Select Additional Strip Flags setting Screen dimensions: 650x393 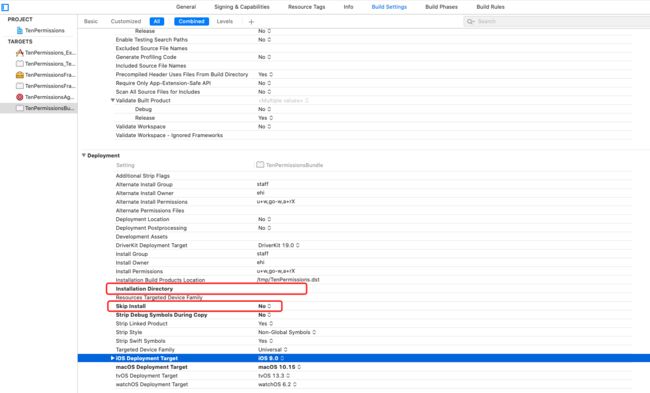click(x=143, y=176)
